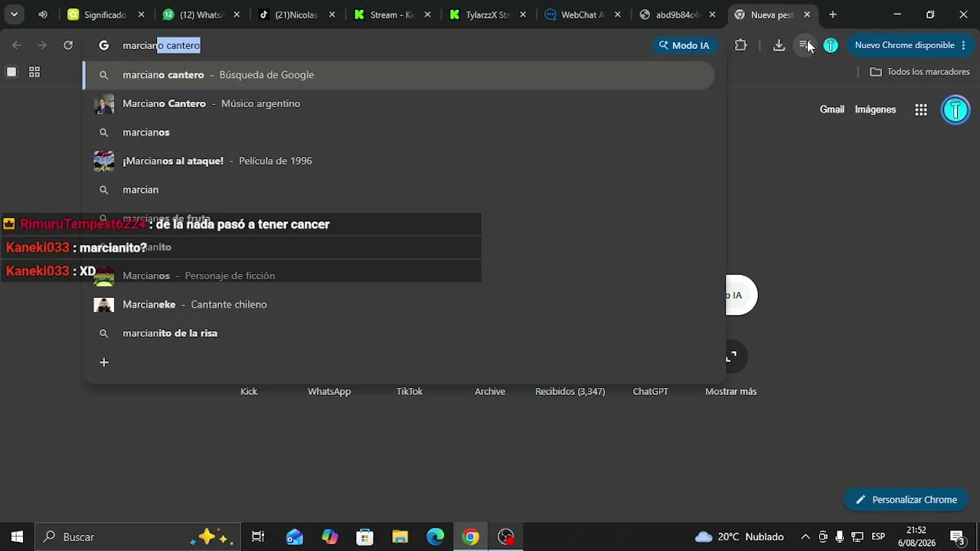Mute the tab audio speaker icon
The image size is (980, 551).
click(x=43, y=15)
